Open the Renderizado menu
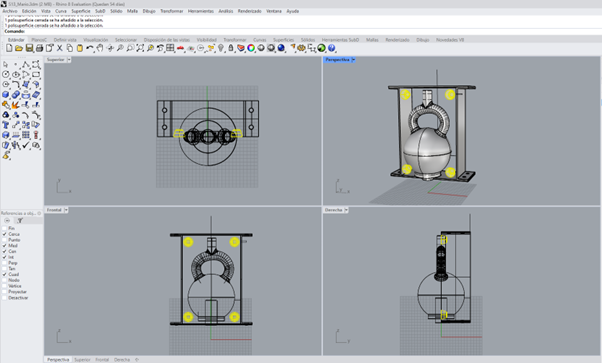This screenshot has height=363, width=602. point(250,11)
